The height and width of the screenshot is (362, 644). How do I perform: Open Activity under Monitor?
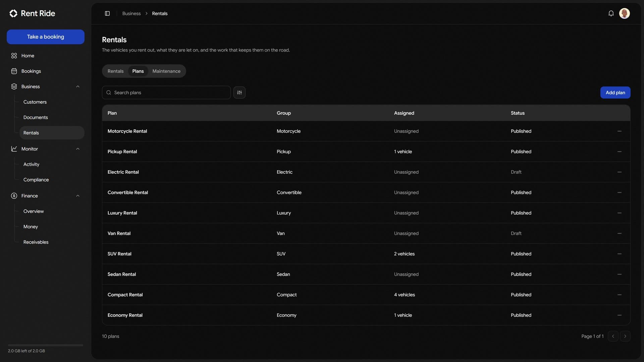52,164
